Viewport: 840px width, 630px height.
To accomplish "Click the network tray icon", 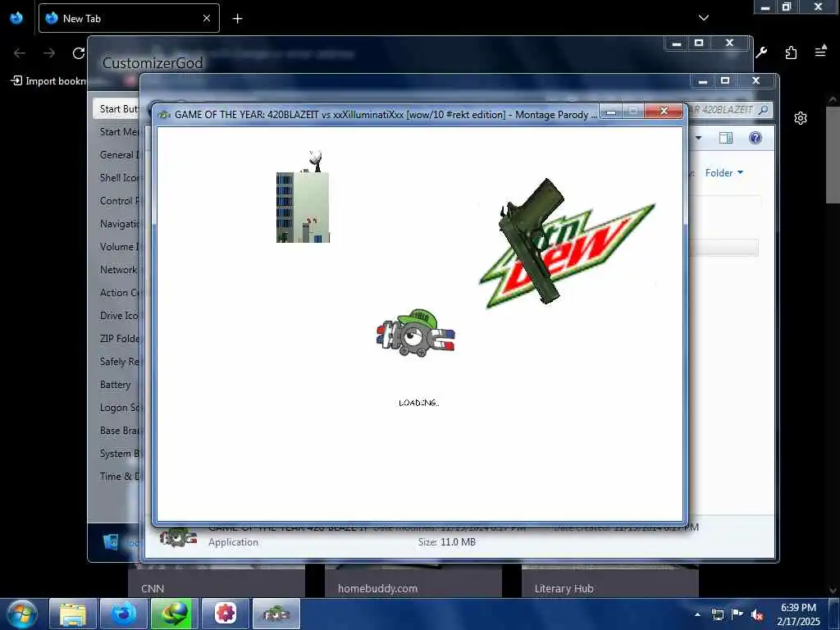I will pyautogui.click(x=717, y=614).
